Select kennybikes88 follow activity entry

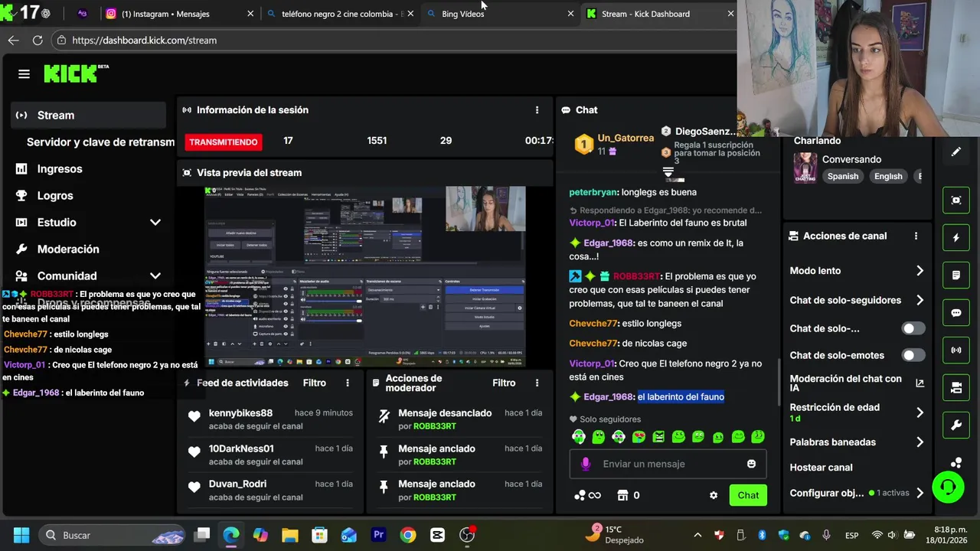tap(270, 419)
